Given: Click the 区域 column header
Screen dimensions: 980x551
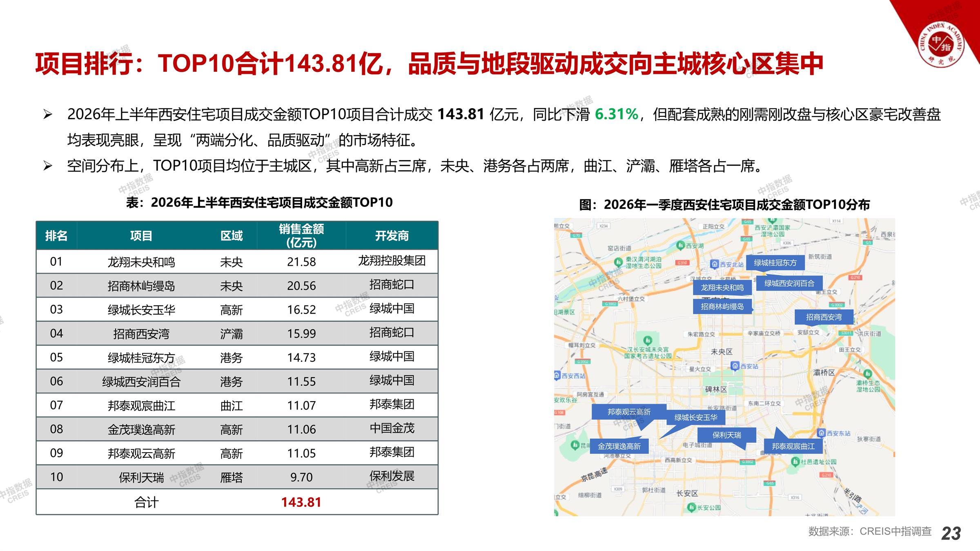Looking at the screenshot, I should pos(232,236).
